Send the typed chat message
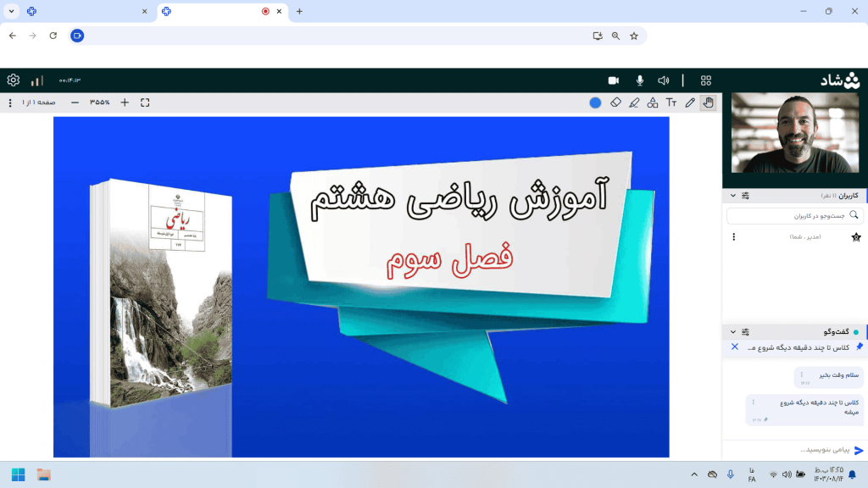Viewport: 868px width, 488px height. (860, 450)
